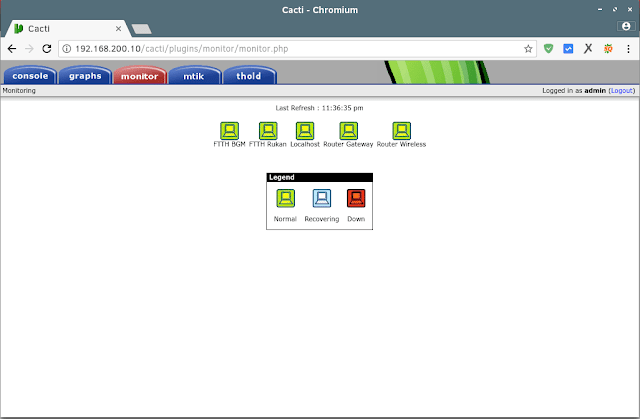640x419 pixels.
Task: Click the Router Wireless label
Action: 401,144
